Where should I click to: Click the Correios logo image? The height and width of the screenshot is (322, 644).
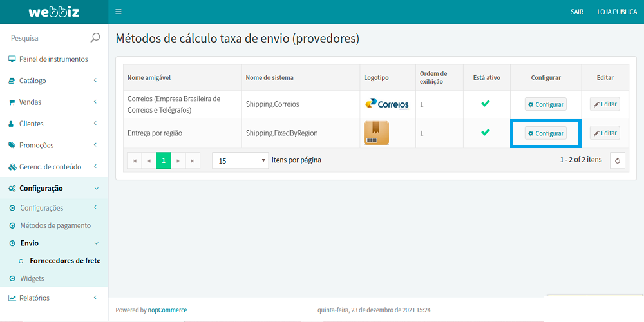coord(386,104)
